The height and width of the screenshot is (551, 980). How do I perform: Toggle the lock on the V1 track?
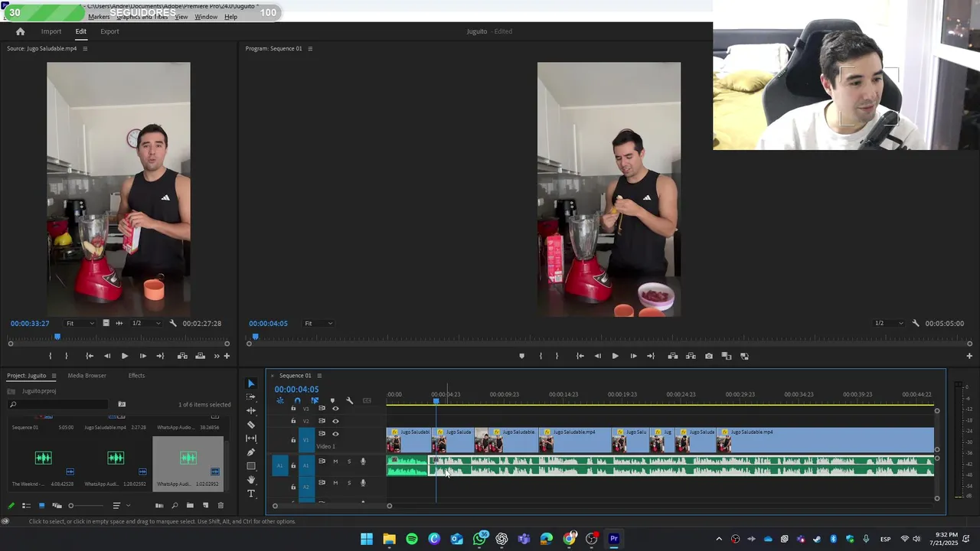(293, 440)
